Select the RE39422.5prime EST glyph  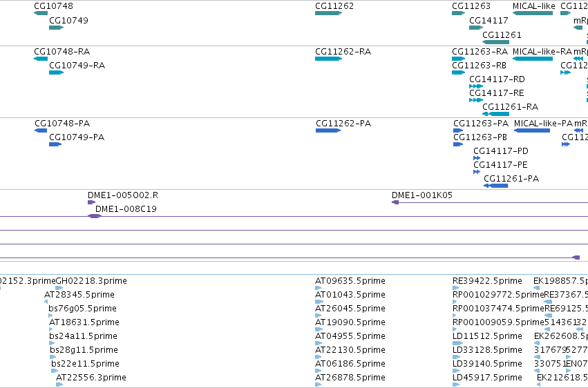click(x=455, y=288)
